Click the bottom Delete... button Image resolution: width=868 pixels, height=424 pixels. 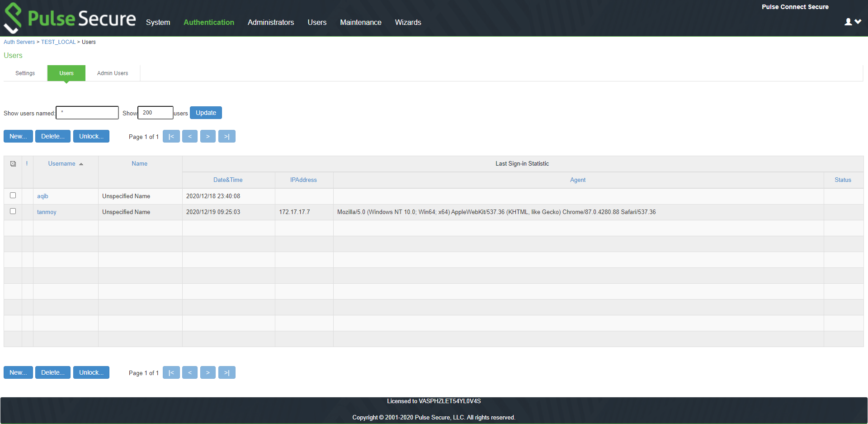tap(53, 372)
